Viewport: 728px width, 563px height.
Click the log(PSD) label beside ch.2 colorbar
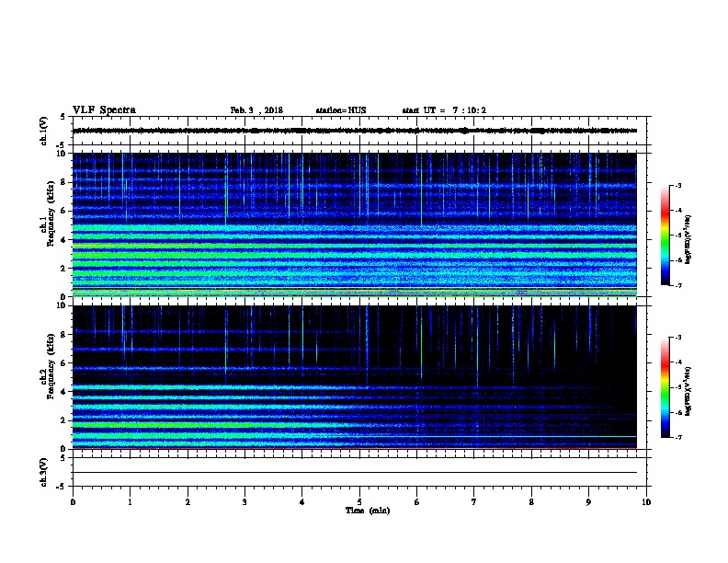[x=688, y=391]
